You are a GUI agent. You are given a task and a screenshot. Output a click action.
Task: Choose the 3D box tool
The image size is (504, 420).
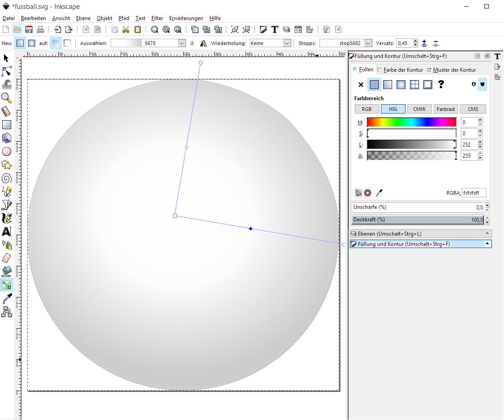coord(7,138)
